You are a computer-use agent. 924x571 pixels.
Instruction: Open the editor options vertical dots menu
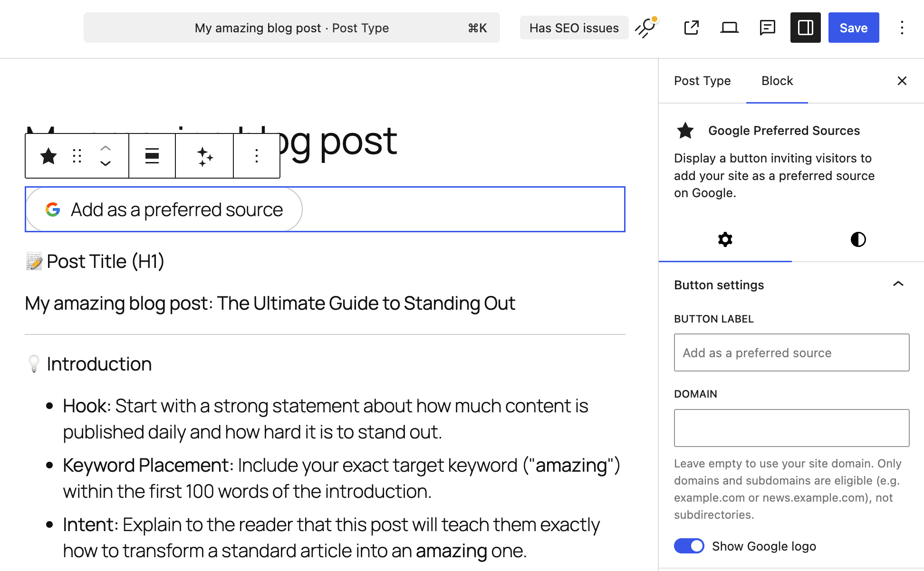(x=902, y=28)
